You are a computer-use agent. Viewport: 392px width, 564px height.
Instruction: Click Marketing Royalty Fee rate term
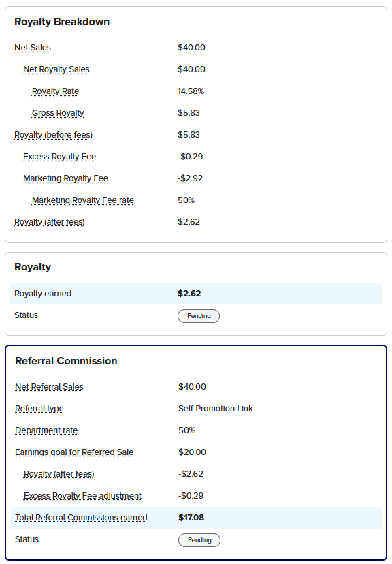(82, 200)
